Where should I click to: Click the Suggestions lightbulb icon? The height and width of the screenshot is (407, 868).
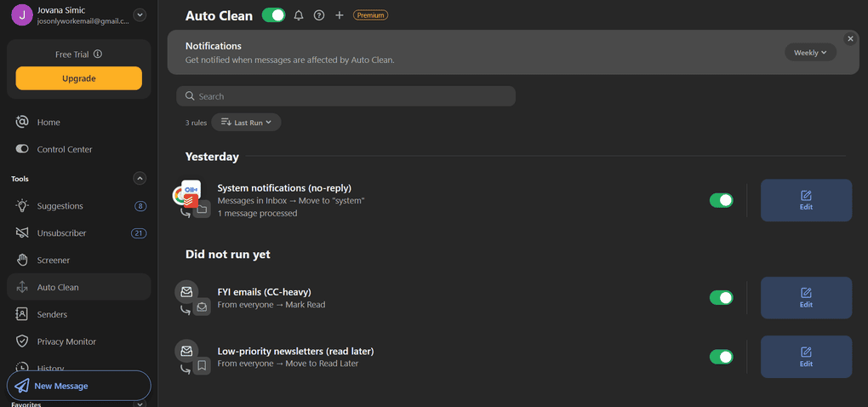pos(22,206)
